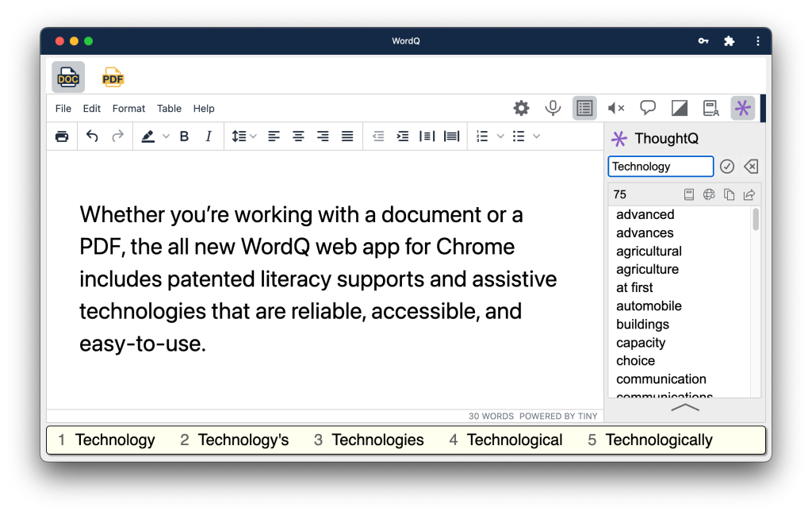Open the proofreading tool icon
Screen dimensions: 812x515
point(710,108)
